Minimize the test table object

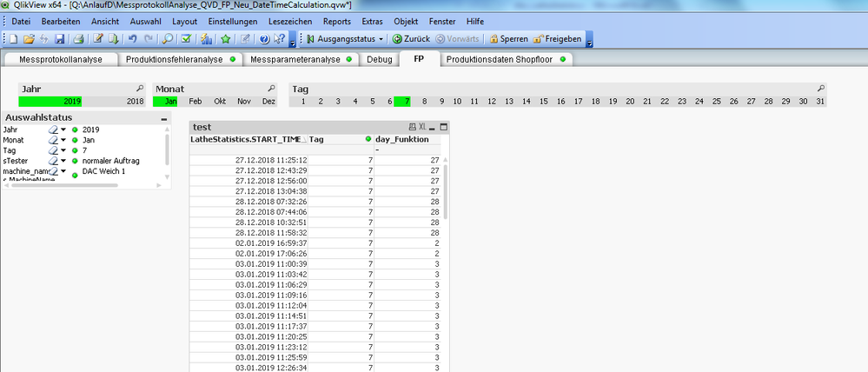[433, 127]
